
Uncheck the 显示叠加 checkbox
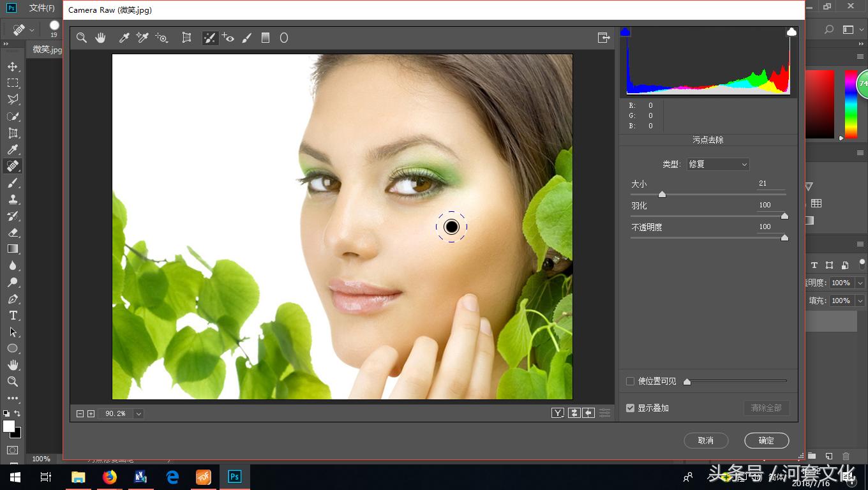point(630,408)
